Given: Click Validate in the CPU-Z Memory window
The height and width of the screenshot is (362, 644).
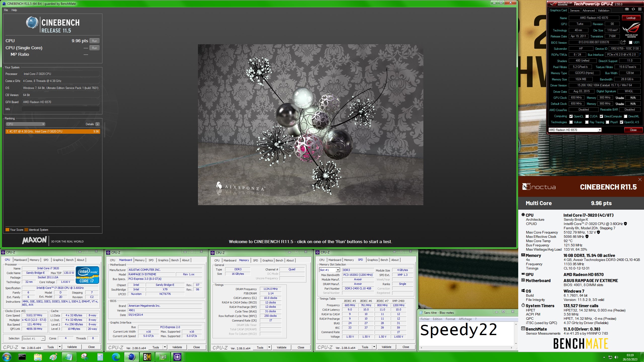Looking at the screenshot, I should (281, 347).
